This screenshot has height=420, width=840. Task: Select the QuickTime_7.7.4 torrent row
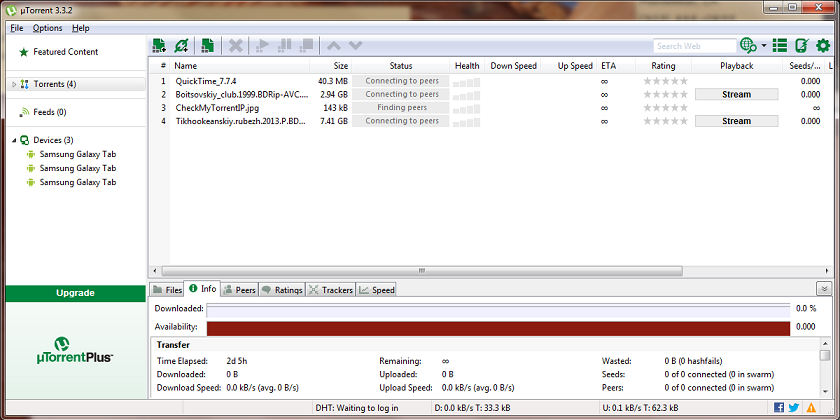[x=490, y=81]
